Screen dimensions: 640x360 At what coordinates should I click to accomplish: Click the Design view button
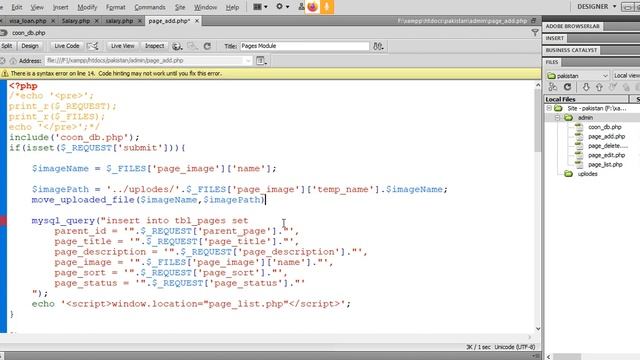tap(30, 46)
